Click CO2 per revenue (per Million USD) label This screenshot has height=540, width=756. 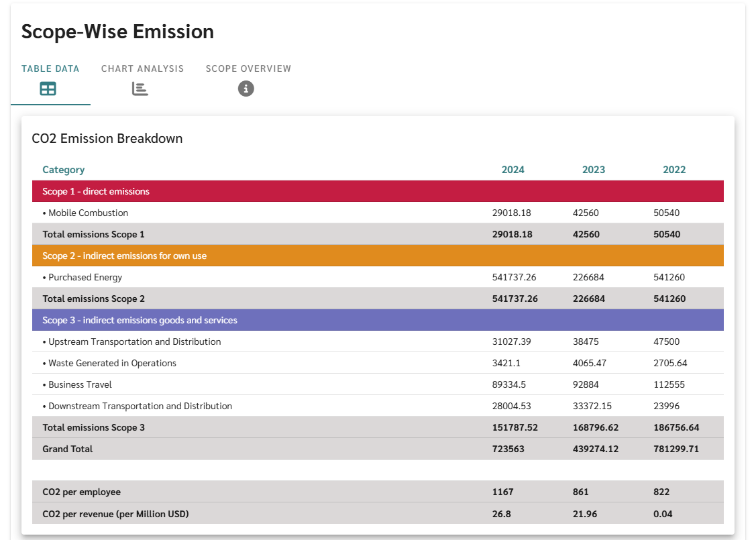115,514
